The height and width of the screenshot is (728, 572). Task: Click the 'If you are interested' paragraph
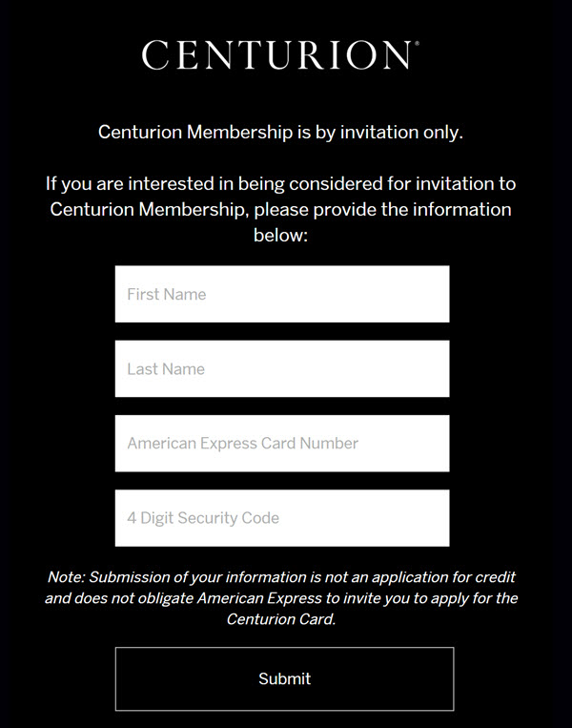(280, 209)
